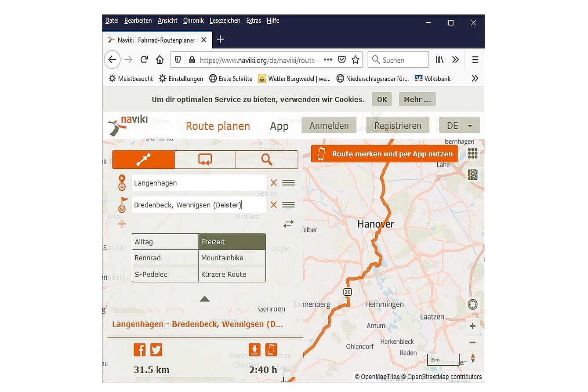Open the DE language dropdown
This screenshot has height=392, width=588.
tap(459, 126)
